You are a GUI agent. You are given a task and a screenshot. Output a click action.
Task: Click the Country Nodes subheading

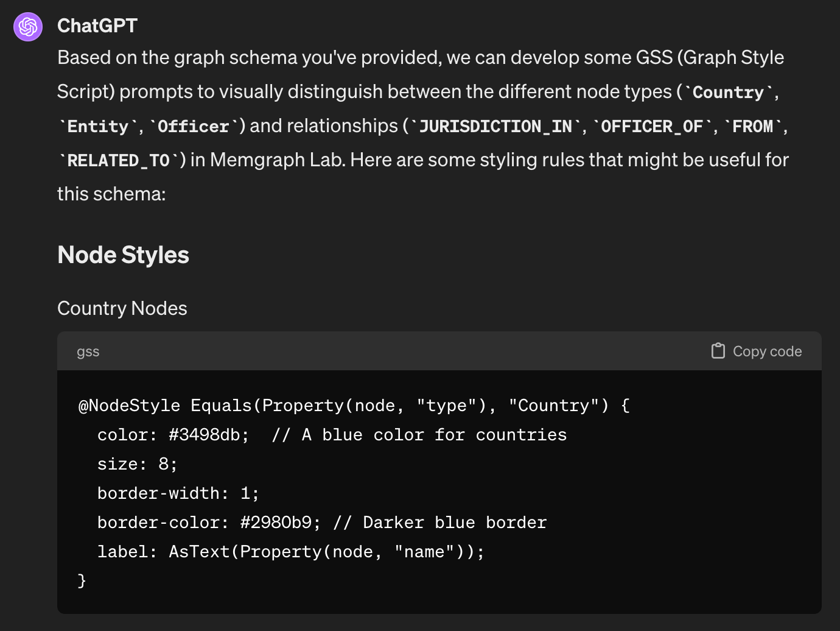[122, 308]
